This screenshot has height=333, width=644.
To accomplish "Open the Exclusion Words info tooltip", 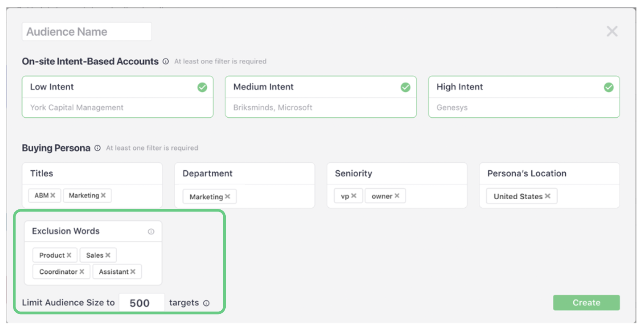I will coord(151,232).
